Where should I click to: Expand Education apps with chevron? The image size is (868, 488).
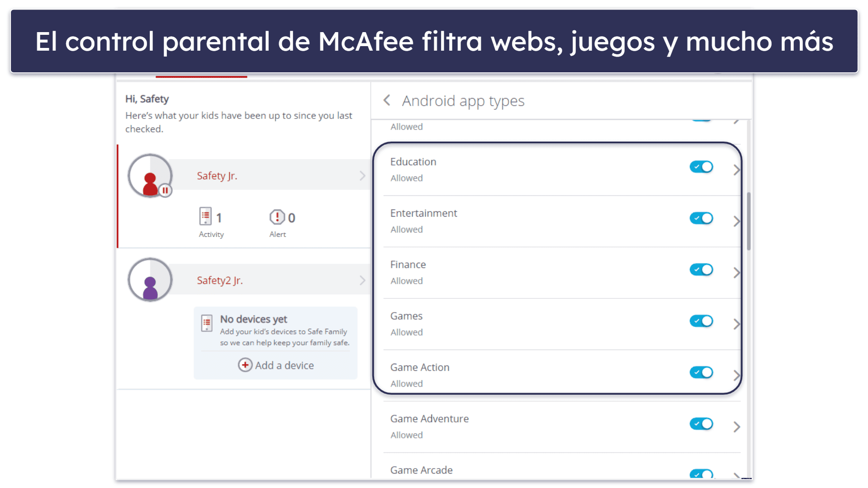point(736,170)
